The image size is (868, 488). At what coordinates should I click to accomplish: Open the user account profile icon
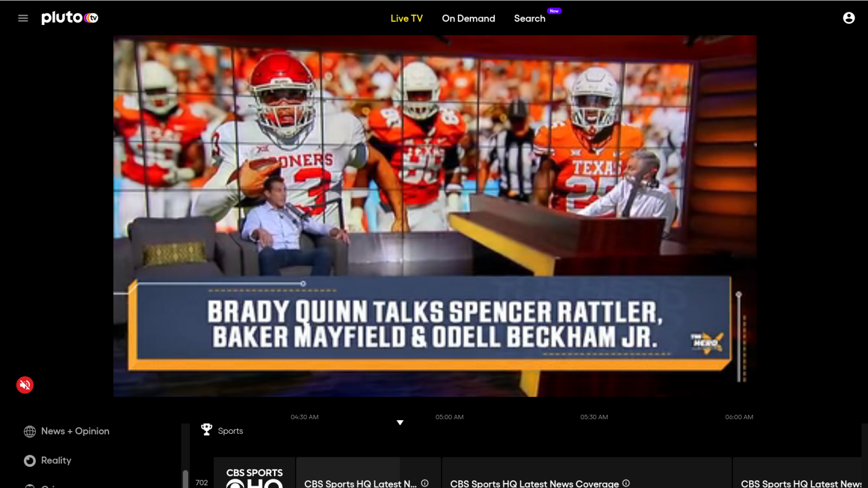849,18
